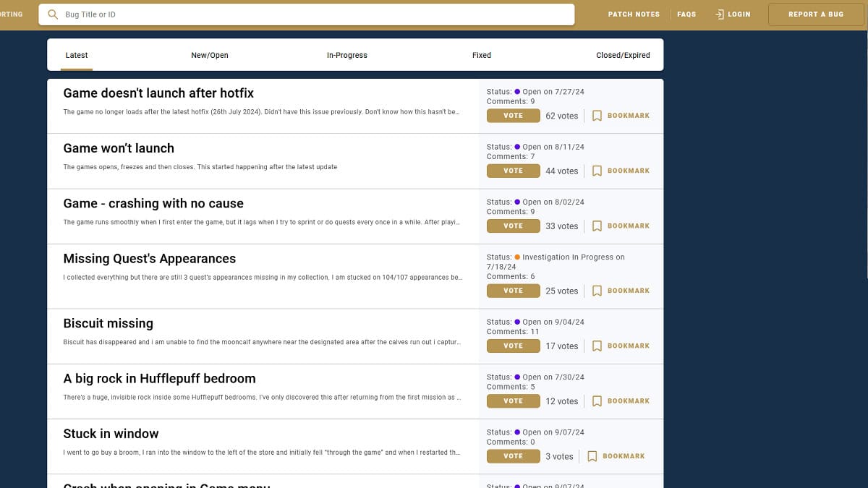868x488 pixels.
Task: Bookmark the 'A big rock in Hufflepuff bedroom' bug
Action: [620, 401]
